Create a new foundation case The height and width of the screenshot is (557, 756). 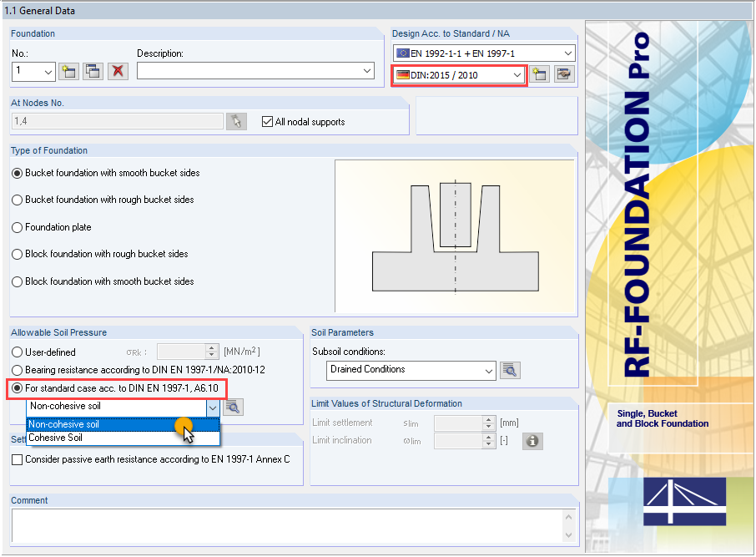click(68, 71)
